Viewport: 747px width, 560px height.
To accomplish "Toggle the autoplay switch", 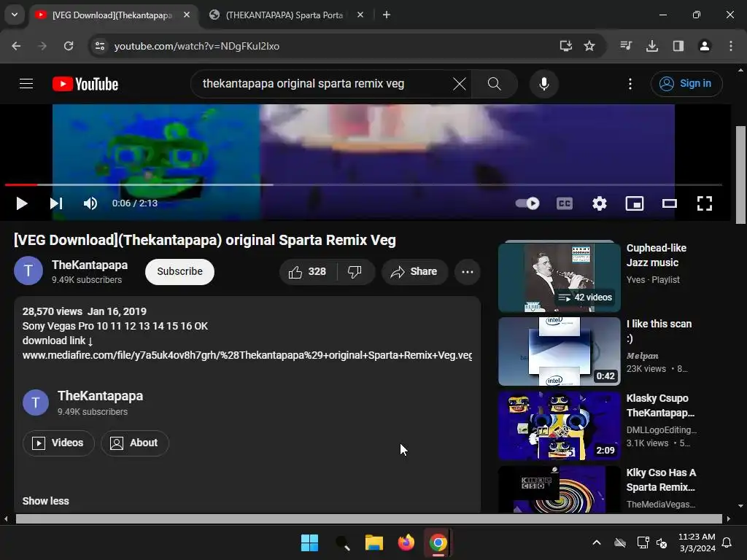I will pos(527,203).
